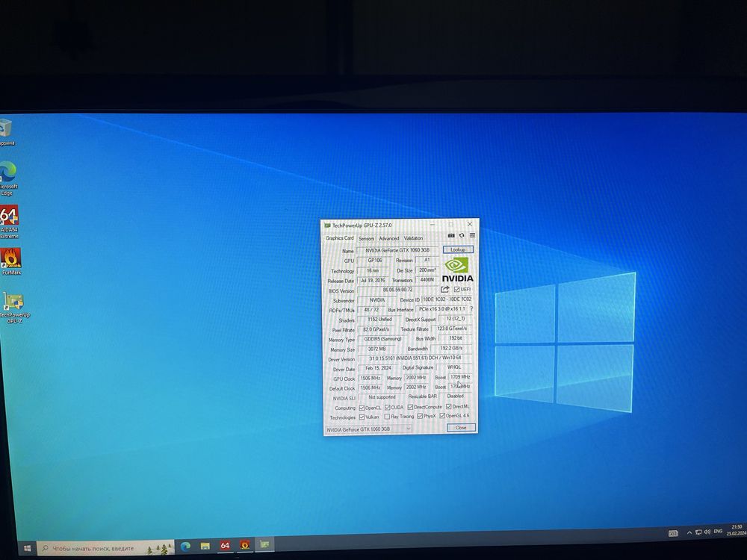Switch to the Advanced tab
747x560 pixels.
click(388, 239)
